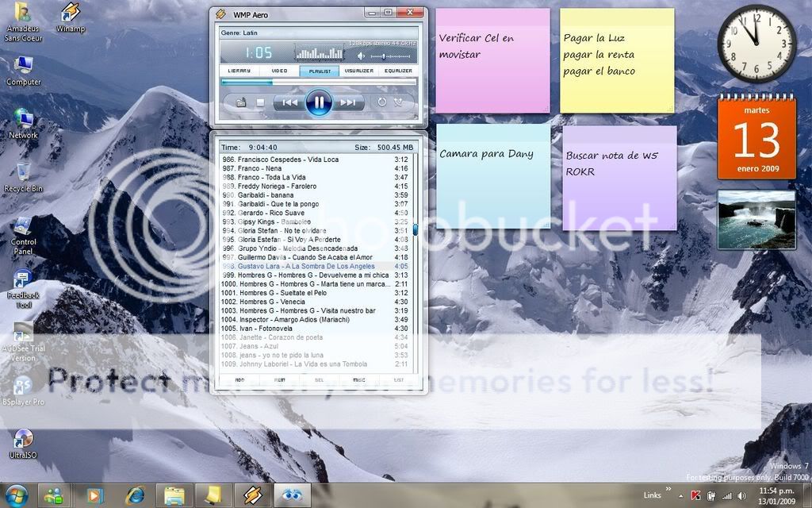Image resolution: width=812 pixels, height=508 pixels.
Task: Select track Grupo Yndio - Melodia Desencadenada
Action: (315, 248)
